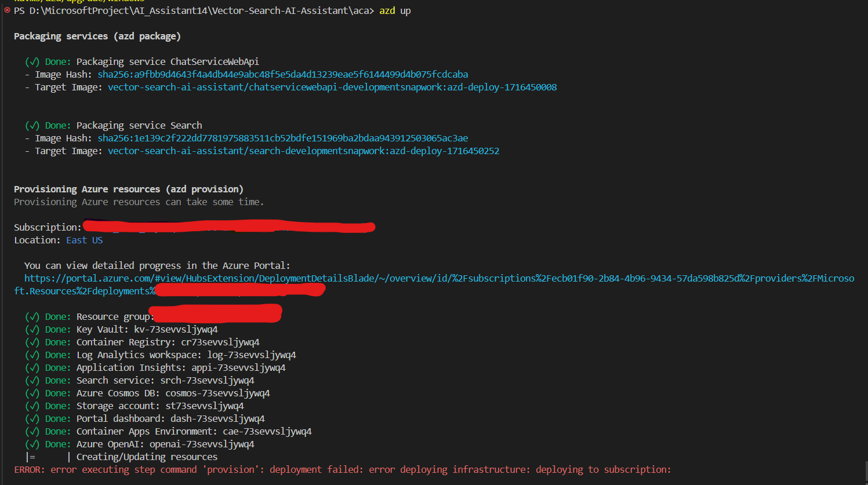868x485 pixels.
Task: Select the East US location text
Action: click(x=84, y=239)
